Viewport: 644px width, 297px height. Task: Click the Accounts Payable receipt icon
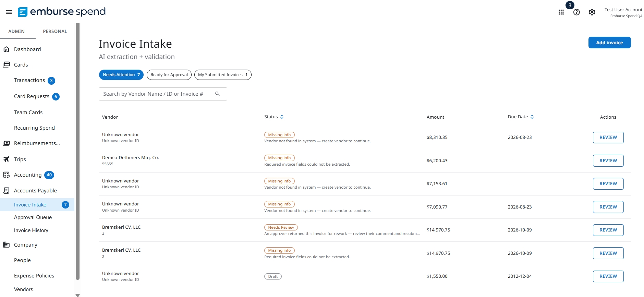click(x=6, y=190)
